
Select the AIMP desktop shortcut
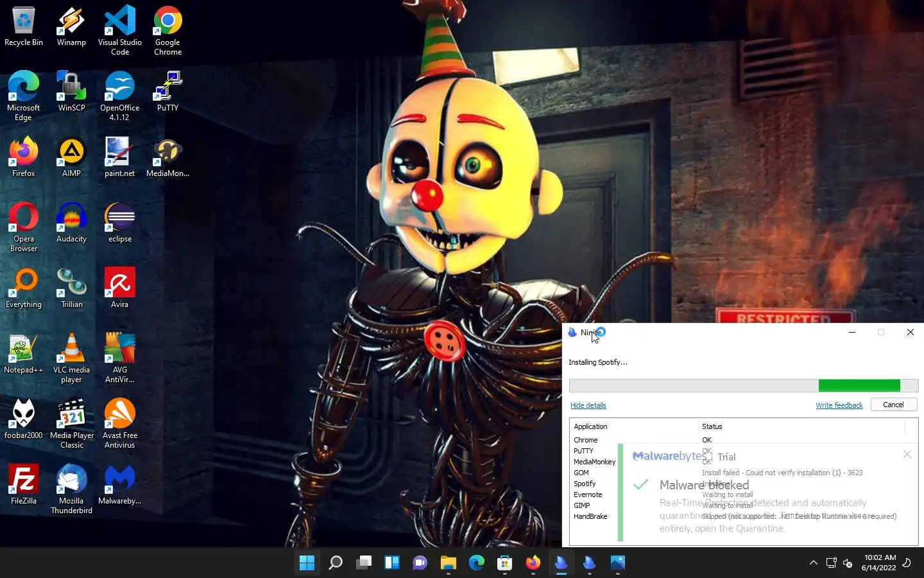(x=71, y=157)
